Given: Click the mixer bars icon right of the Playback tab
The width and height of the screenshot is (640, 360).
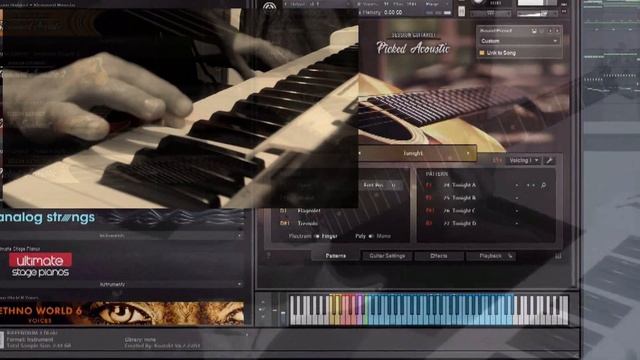Looking at the screenshot, I should pos(558,256).
